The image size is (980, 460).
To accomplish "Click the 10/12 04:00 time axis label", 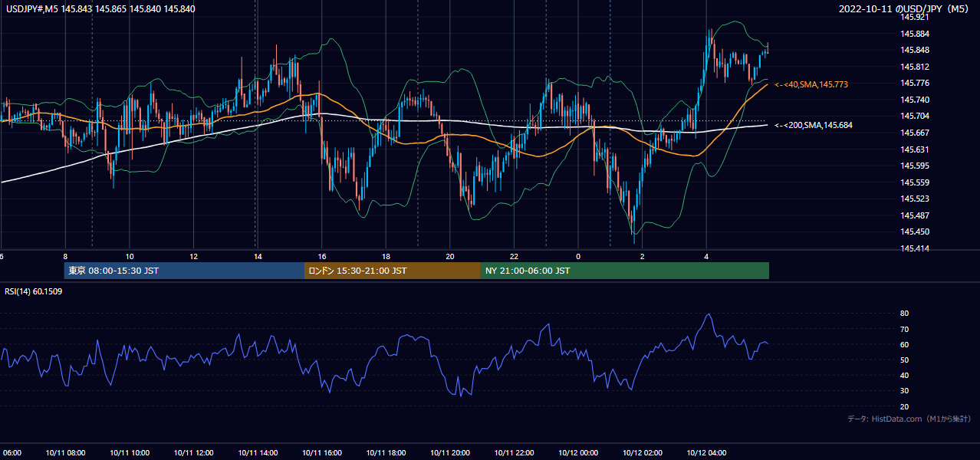I will pos(706,453).
